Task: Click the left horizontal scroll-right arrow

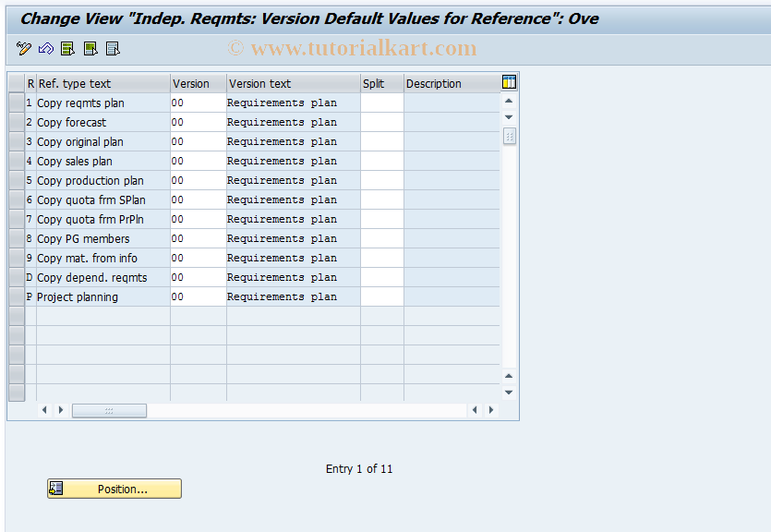Action: [x=61, y=409]
